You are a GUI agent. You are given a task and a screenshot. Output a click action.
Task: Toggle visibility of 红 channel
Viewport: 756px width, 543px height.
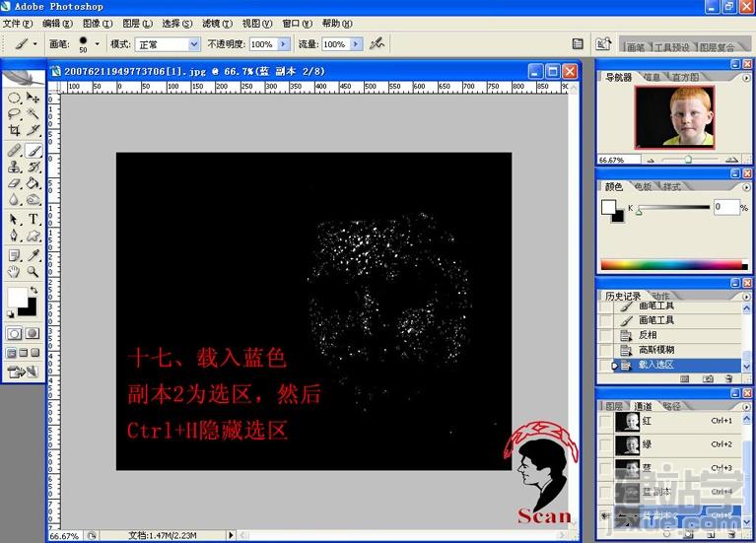[x=605, y=421]
